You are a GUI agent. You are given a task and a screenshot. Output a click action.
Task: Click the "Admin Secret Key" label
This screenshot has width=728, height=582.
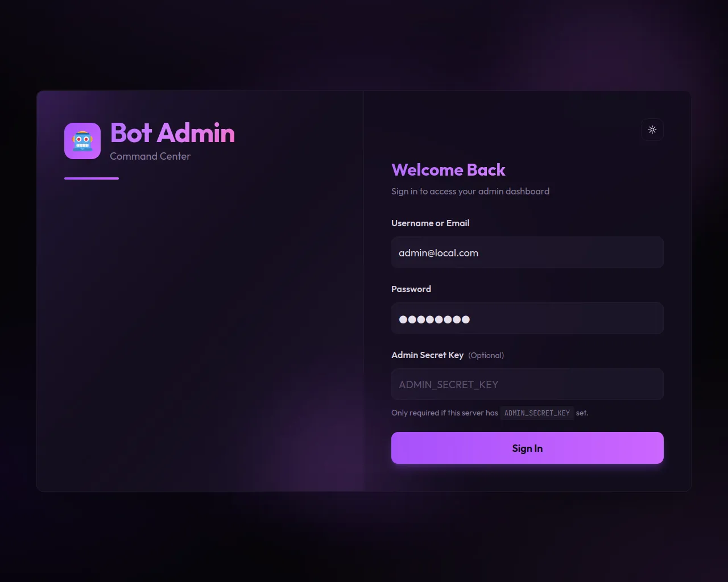click(428, 355)
